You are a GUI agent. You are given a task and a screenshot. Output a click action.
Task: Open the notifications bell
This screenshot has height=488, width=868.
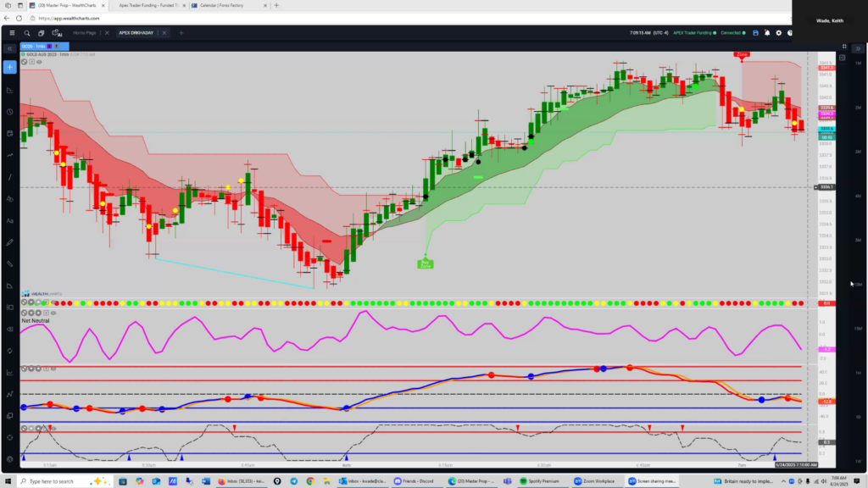coord(767,33)
